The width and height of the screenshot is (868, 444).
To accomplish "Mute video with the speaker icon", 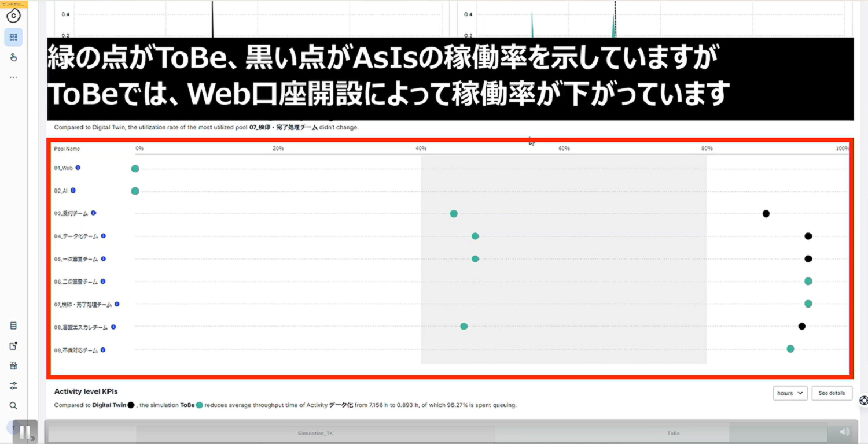I will pyautogui.click(x=845, y=432).
